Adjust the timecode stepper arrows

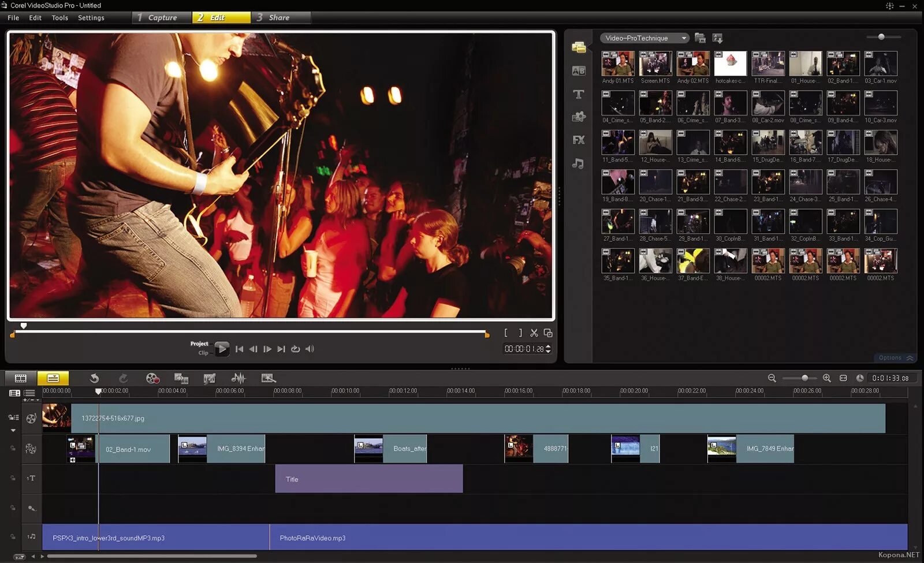coord(548,349)
